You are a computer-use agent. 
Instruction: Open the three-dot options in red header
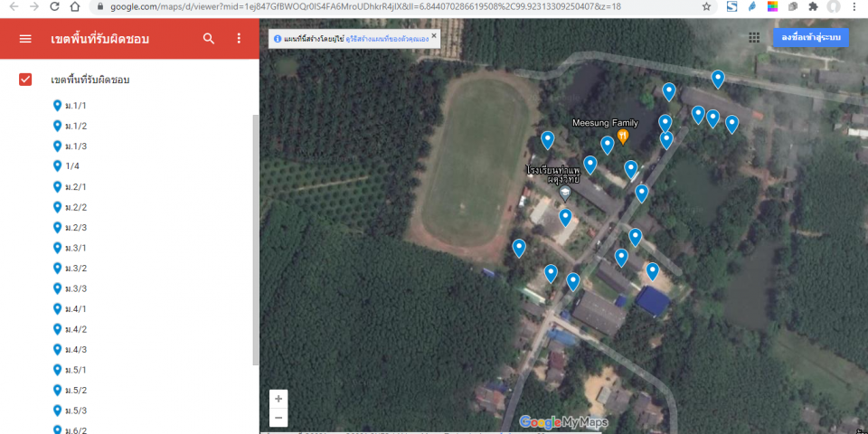pos(239,39)
